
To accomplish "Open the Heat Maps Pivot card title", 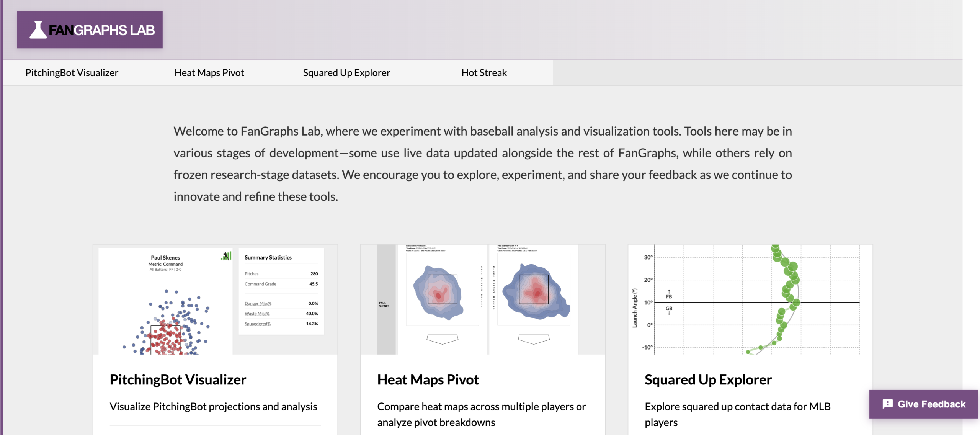I will tap(428, 380).
